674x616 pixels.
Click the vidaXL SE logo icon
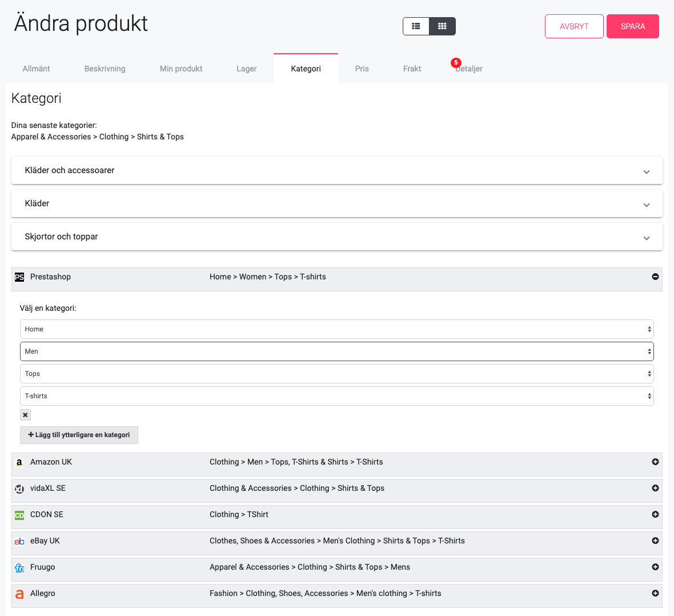(x=19, y=489)
